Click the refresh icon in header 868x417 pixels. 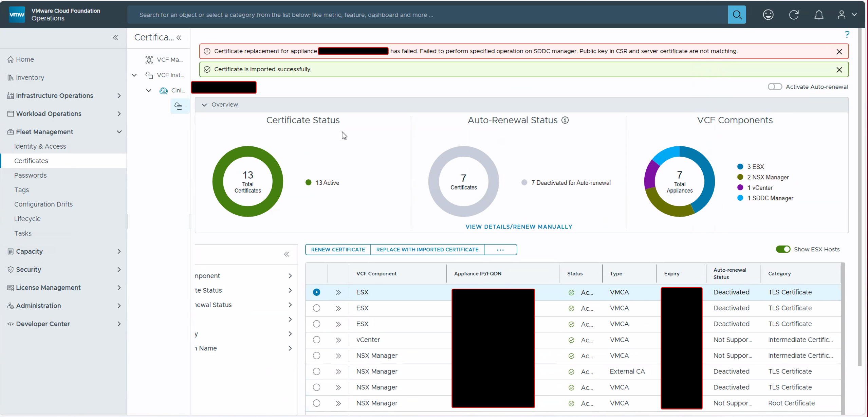(x=794, y=15)
